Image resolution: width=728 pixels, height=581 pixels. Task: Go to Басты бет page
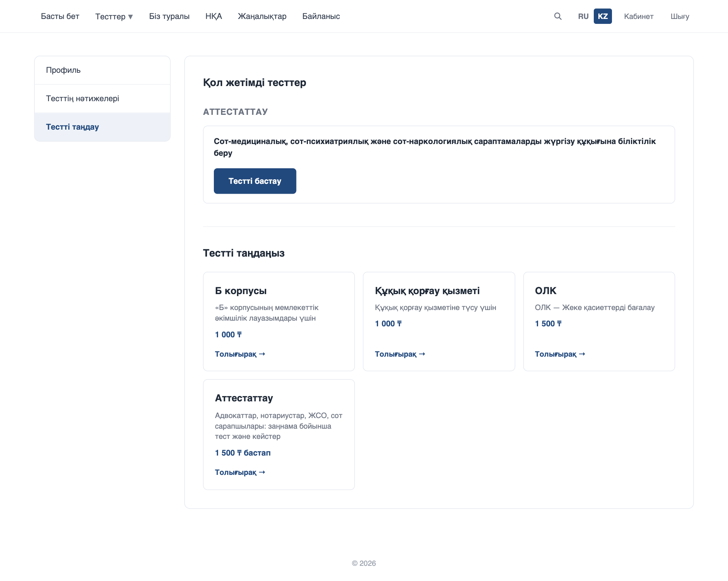point(60,16)
